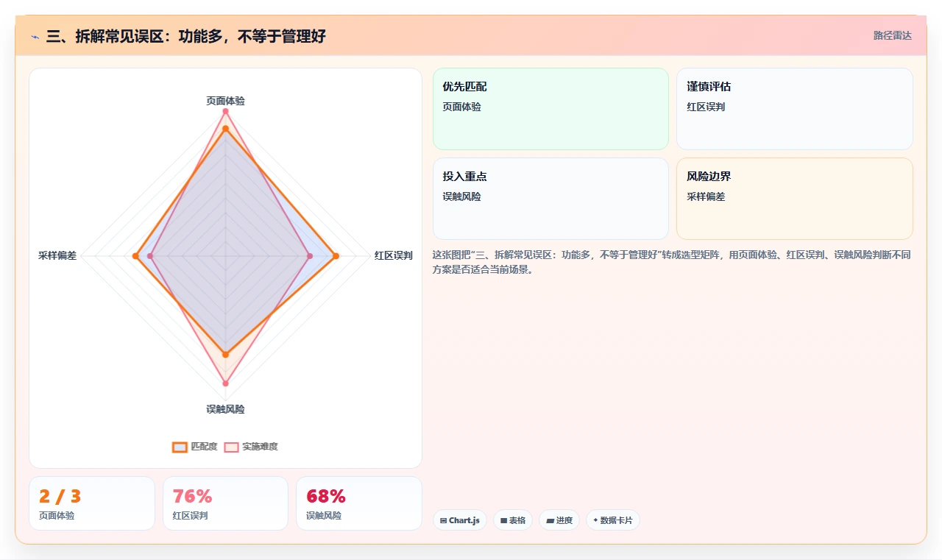Click the orange data point on 红区误判 axis
The height and width of the screenshot is (560, 942).
click(x=336, y=256)
